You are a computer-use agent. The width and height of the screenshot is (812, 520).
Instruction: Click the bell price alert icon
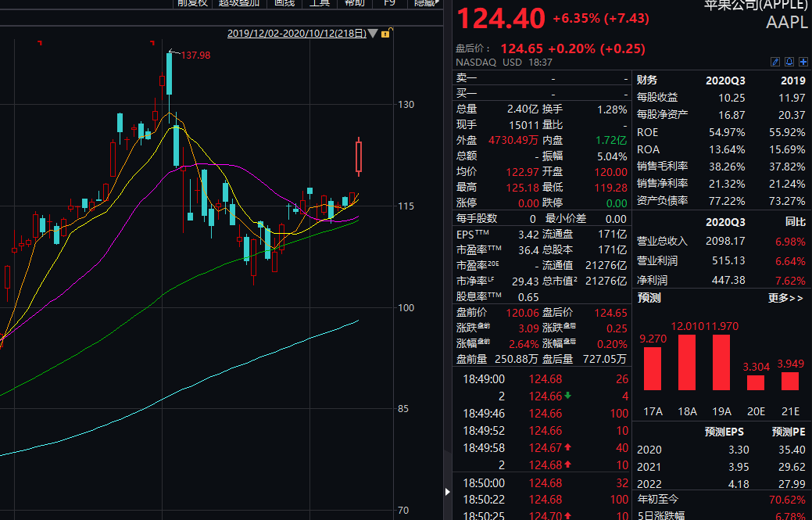click(789, 62)
